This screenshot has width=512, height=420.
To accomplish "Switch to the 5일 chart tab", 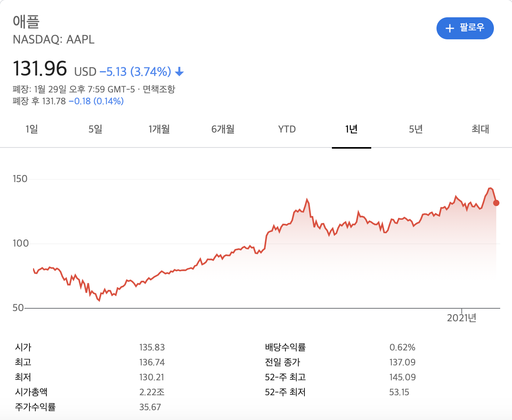I will [x=96, y=129].
